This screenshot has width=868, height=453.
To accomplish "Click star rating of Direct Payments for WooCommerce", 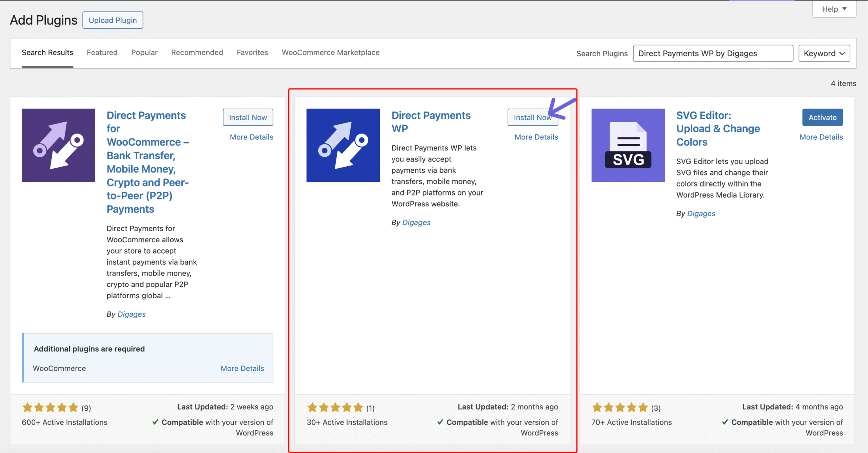I will coord(50,408).
